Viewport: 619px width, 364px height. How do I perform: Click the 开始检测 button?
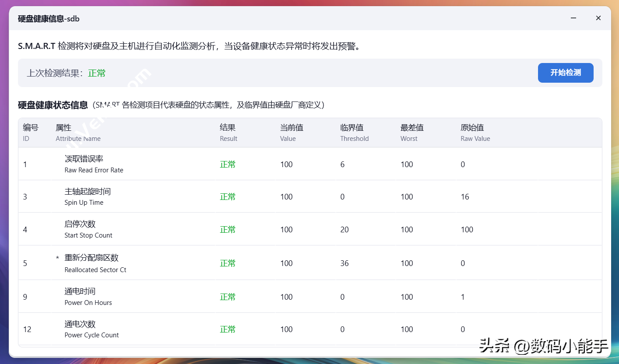[x=565, y=73]
